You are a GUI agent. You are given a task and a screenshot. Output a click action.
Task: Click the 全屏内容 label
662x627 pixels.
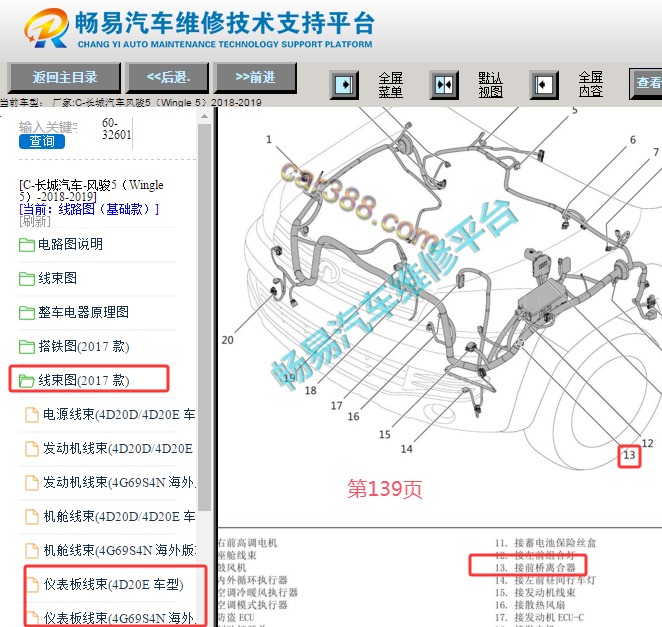click(x=591, y=84)
